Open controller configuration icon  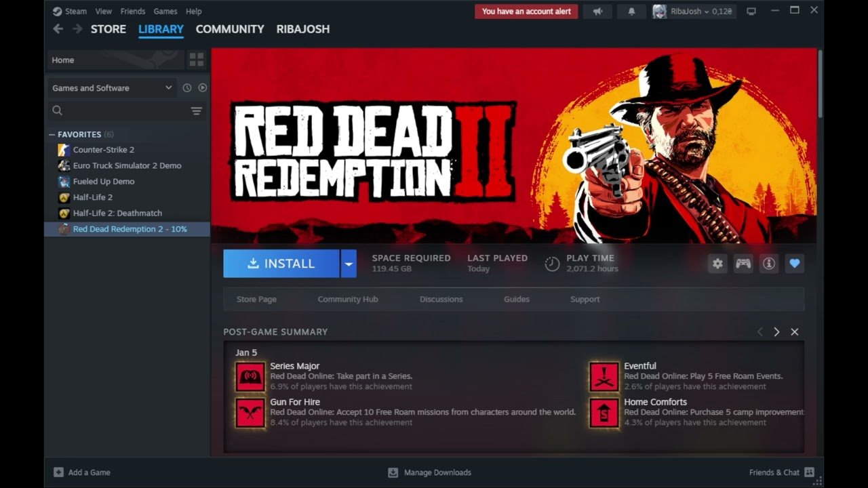pos(743,264)
